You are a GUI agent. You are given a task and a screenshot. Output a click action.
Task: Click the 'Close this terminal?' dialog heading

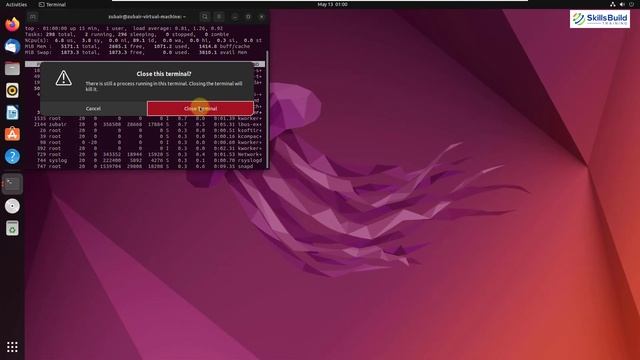coord(164,74)
